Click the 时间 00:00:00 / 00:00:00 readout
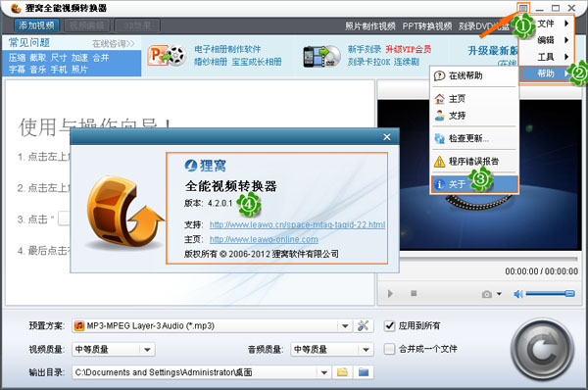588x390 pixels. coord(541,271)
